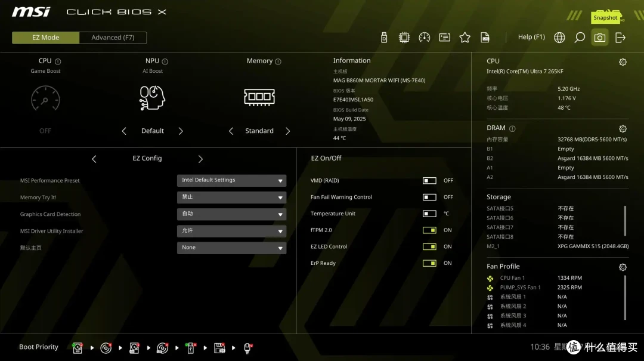
Task: Click the info icon beside NPU
Action: [x=165, y=61]
